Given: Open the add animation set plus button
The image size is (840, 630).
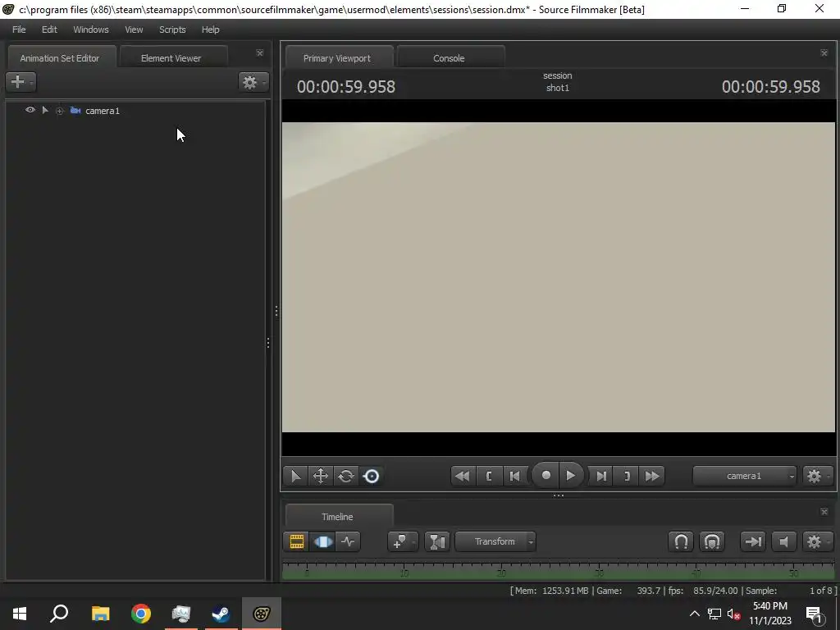Looking at the screenshot, I should pos(21,82).
